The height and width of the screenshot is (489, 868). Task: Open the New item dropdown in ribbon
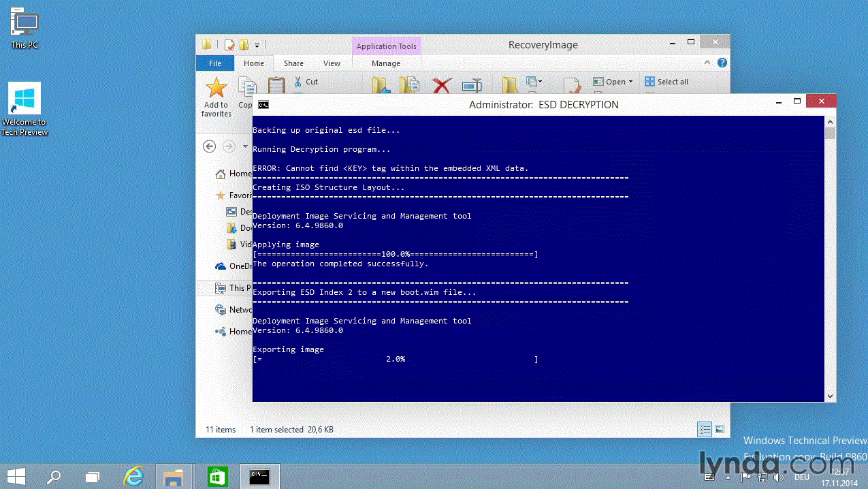click(534, 82)
